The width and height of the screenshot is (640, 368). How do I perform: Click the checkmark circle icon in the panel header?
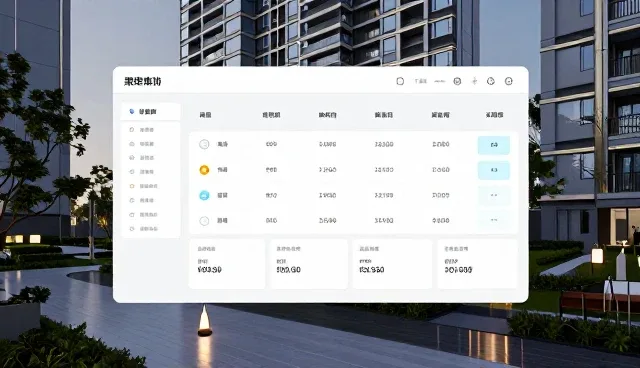tap(457, 81)
